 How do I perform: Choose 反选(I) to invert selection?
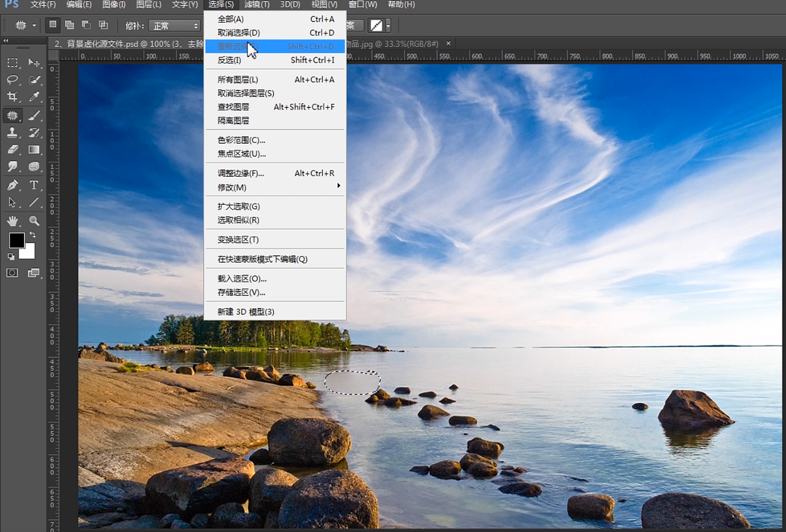tap(275, 60)
